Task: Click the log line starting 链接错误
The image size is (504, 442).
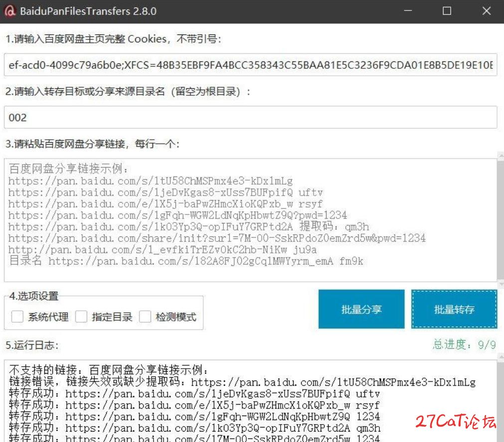Action: [x=242, y=382]
